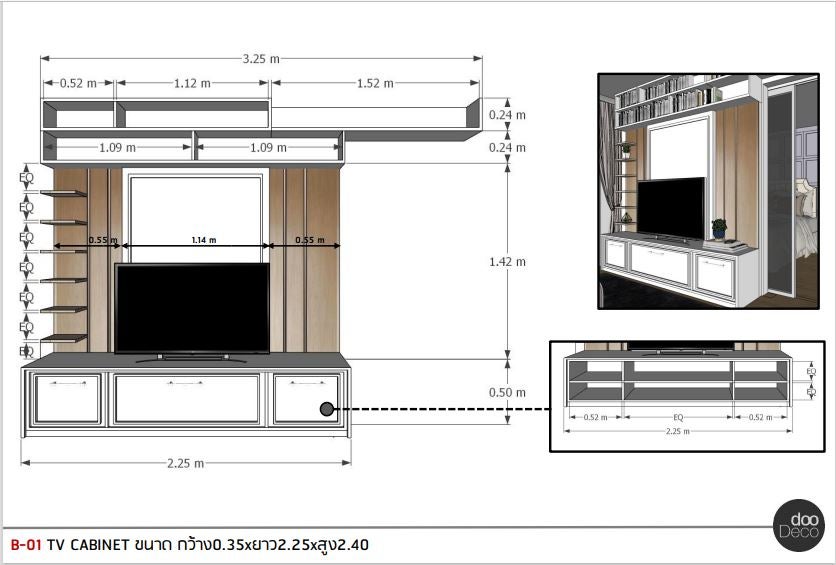Click the doo Deco circular logo
This screenshot has width=836, height=565.
[x=799, y=524]
